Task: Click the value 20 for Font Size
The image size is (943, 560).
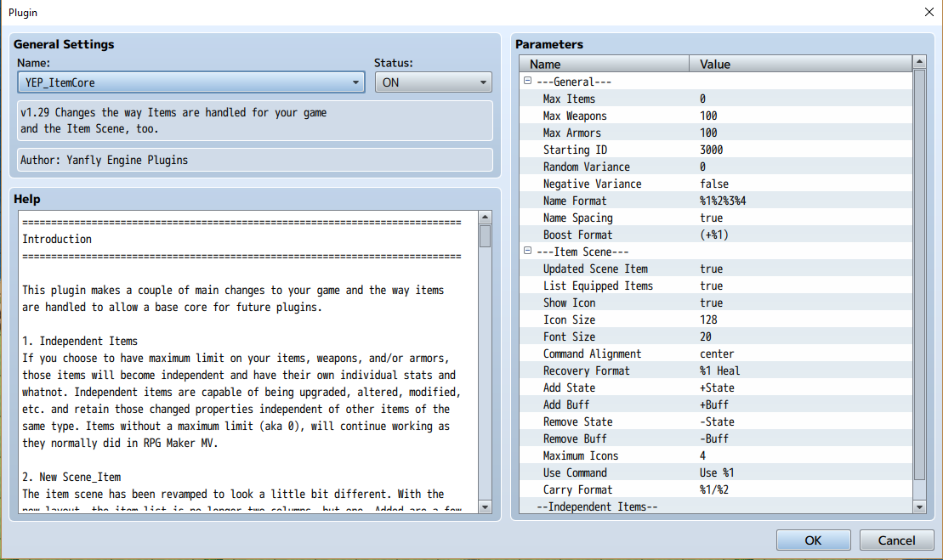Action: click(x=706, y=337)
